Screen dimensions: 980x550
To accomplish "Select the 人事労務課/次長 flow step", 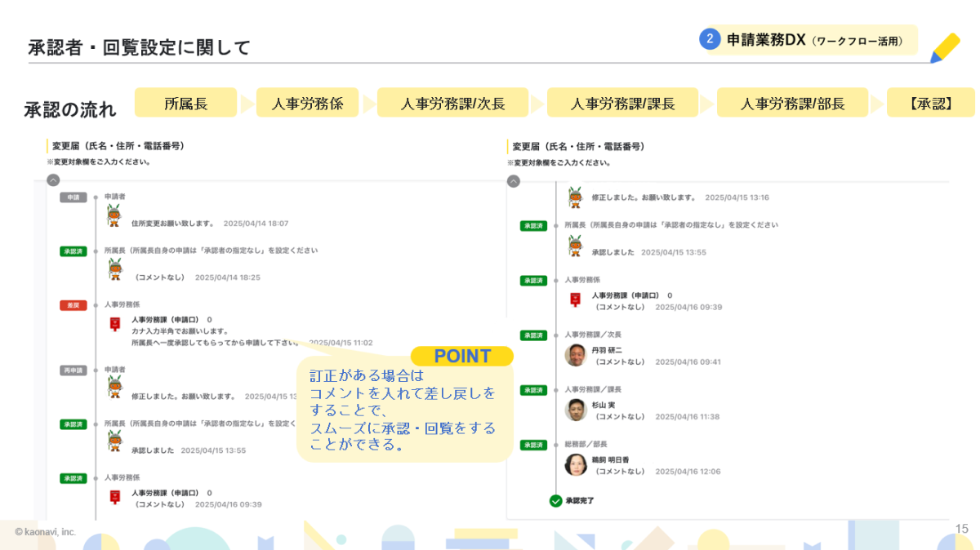I will [452, 104].
